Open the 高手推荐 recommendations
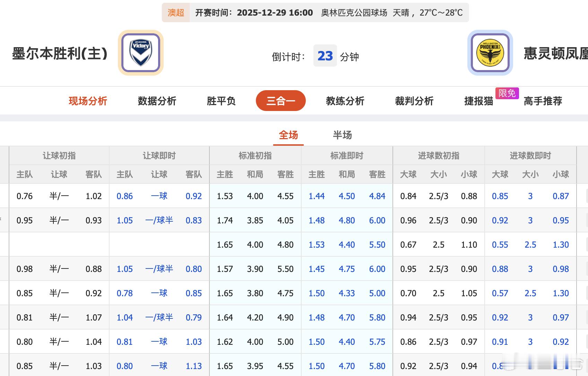Image resolution: width=588 pixels, height=376 pixels. click(x=543, y=101)
